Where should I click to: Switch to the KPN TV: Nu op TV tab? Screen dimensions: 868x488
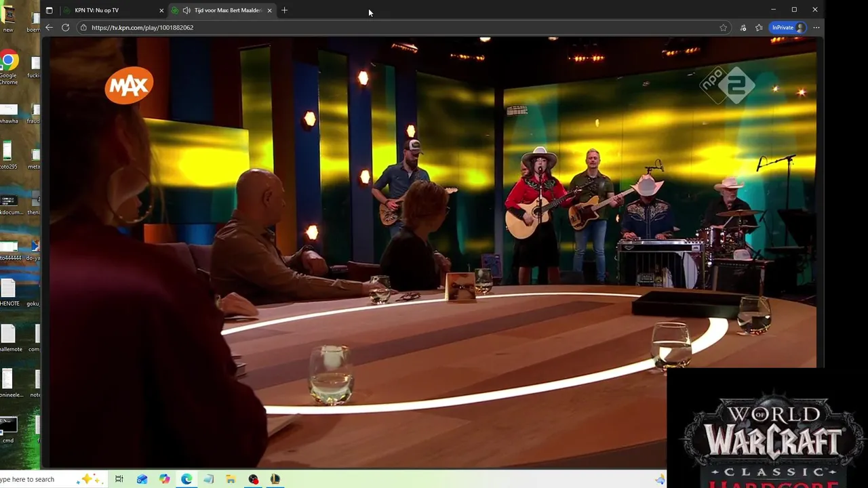113,10
